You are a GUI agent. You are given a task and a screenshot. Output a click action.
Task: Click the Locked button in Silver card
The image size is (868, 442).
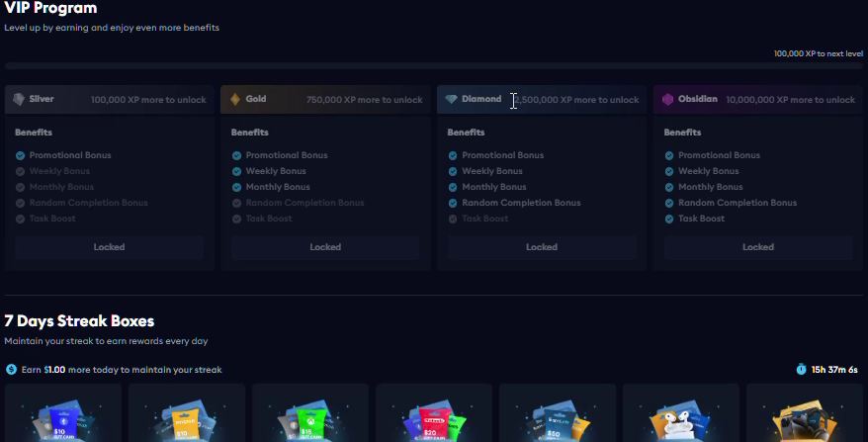(109, 247)
